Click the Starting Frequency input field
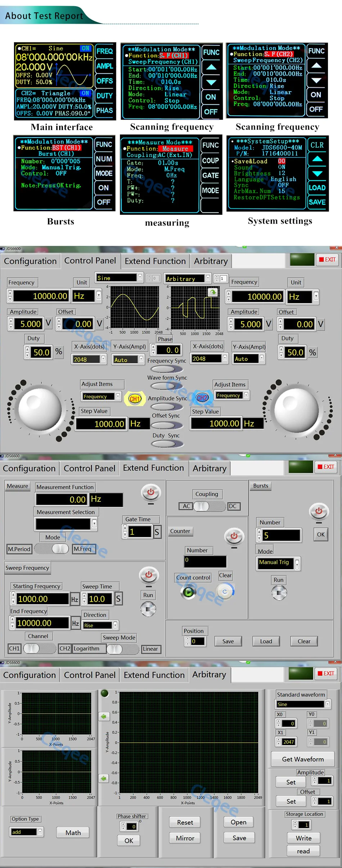Image resolution: width=342 pixels, height=868 pixels. pos(42,599)
